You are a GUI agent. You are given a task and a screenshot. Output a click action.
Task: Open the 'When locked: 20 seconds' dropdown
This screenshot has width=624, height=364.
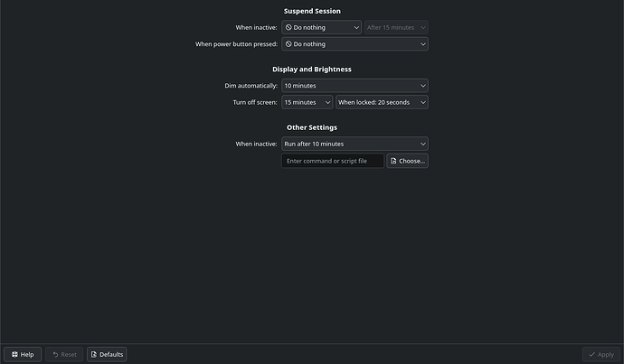tap(382, 102)
